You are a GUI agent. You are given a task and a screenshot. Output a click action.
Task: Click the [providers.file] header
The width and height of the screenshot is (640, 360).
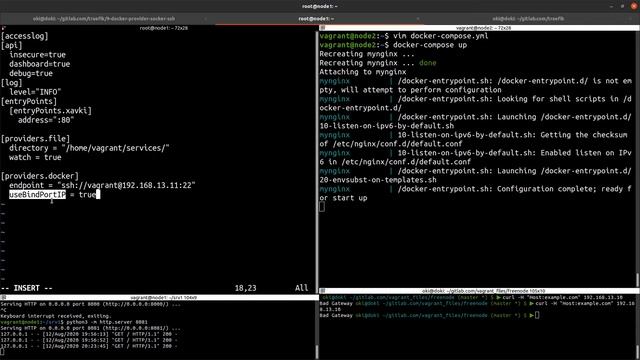tap(36, 139)
